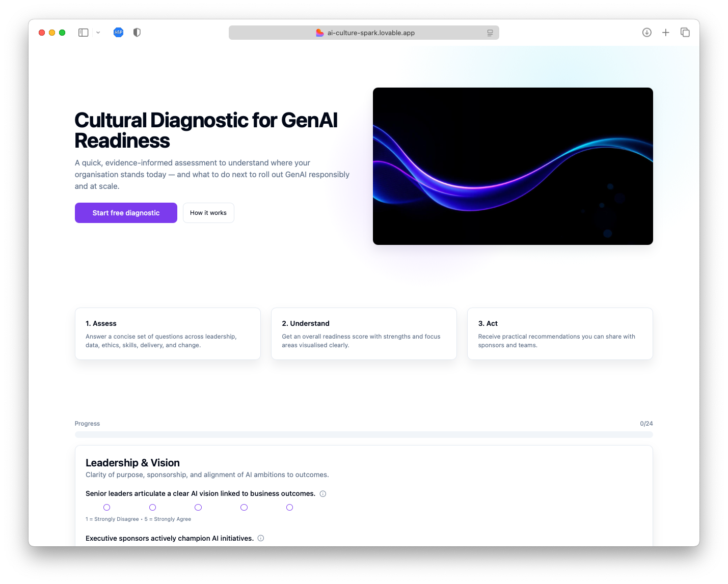This screenshot has width=728, height=584.
Task: Select the 3. Act card
Action: tap(560, 333)
